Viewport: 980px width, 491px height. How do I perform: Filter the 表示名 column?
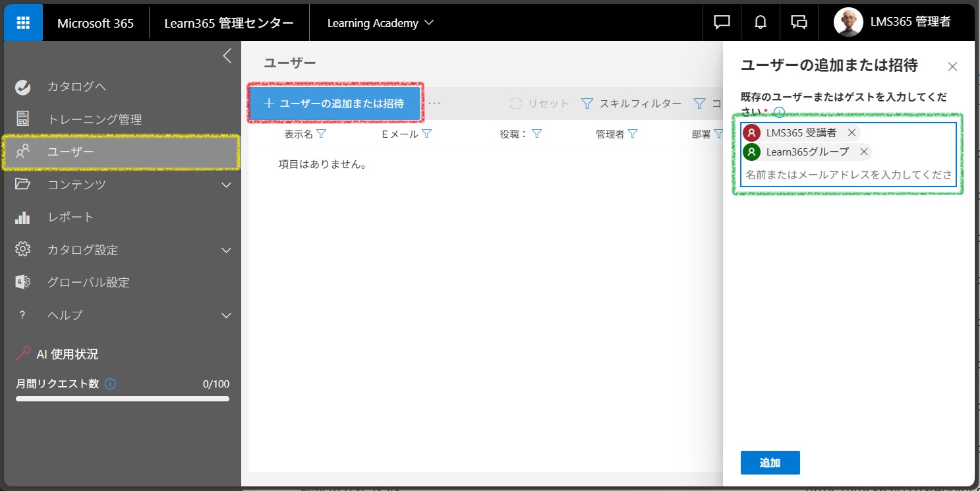point(321,134)
